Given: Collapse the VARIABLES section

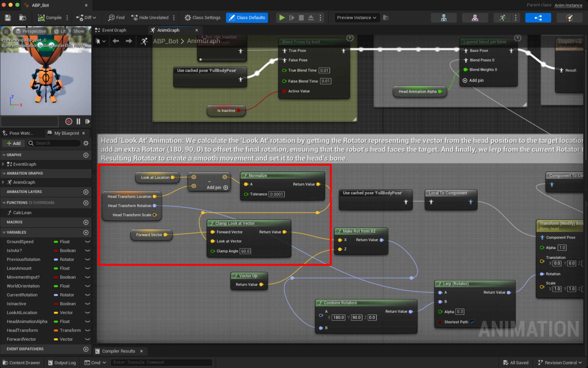Looking at the screenshot, I should (4, 232).
